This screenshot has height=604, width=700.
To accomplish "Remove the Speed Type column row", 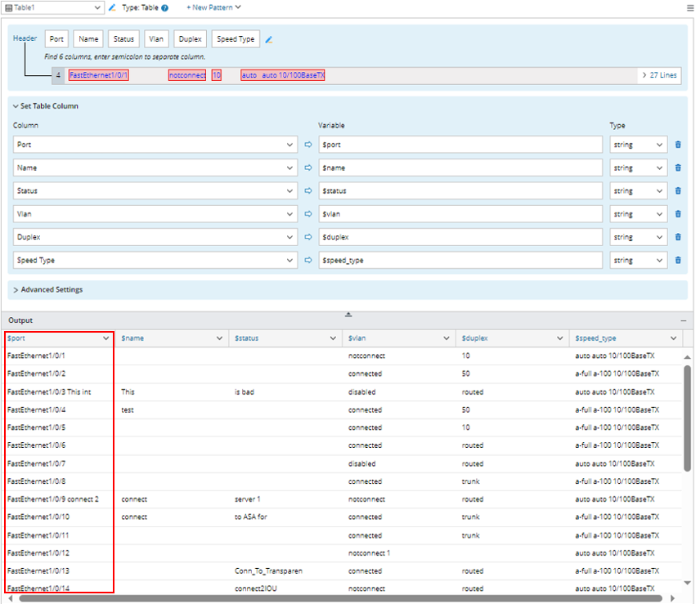I will click(x=677, y=261).
